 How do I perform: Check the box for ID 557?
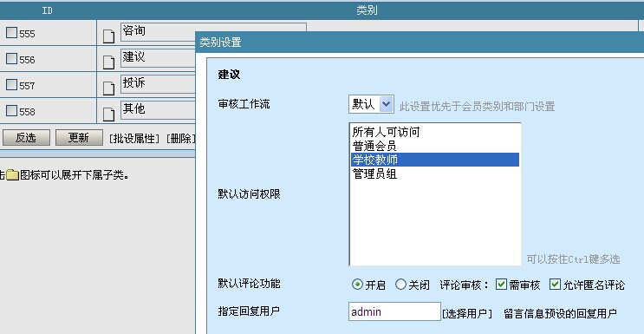pos(11,85)
